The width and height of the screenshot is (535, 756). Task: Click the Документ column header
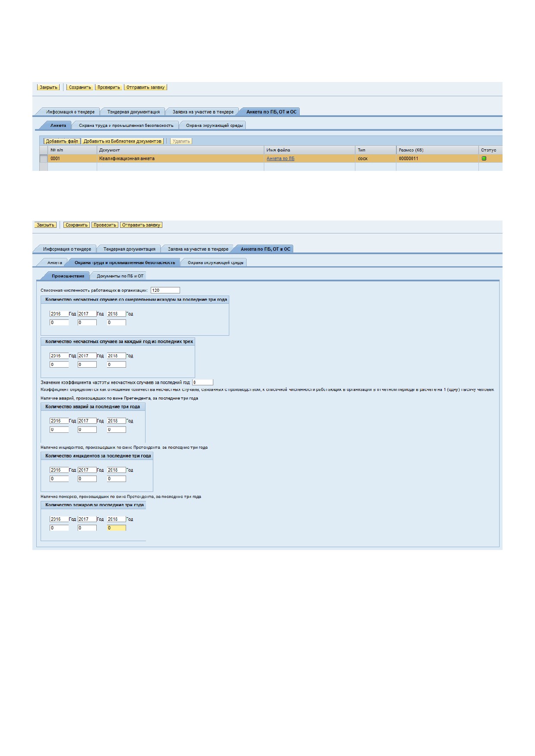pyautogui.click(x=180, y=150)
